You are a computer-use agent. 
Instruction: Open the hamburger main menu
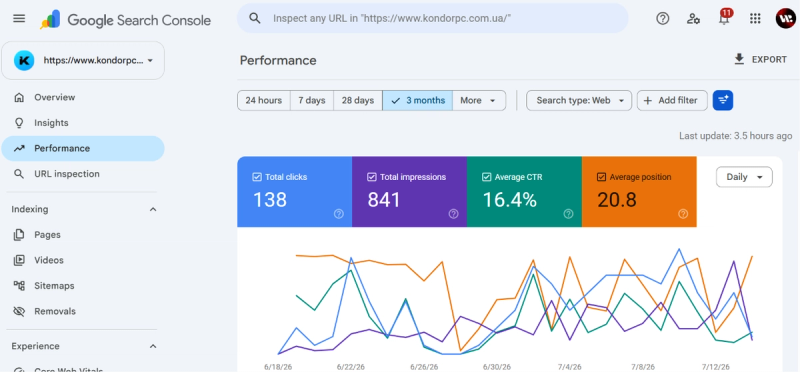pos(19,19)
